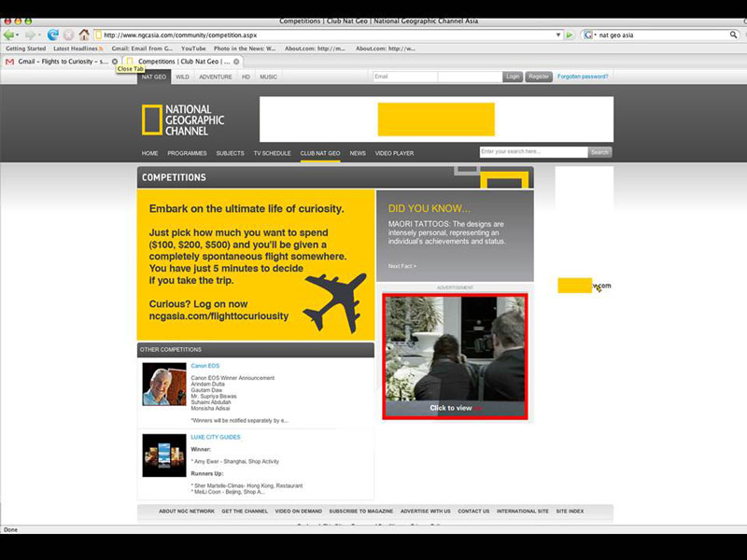This screenshot has width=747, height=560.
Task: Open the NEWS menu item
Action: [358, 153]
